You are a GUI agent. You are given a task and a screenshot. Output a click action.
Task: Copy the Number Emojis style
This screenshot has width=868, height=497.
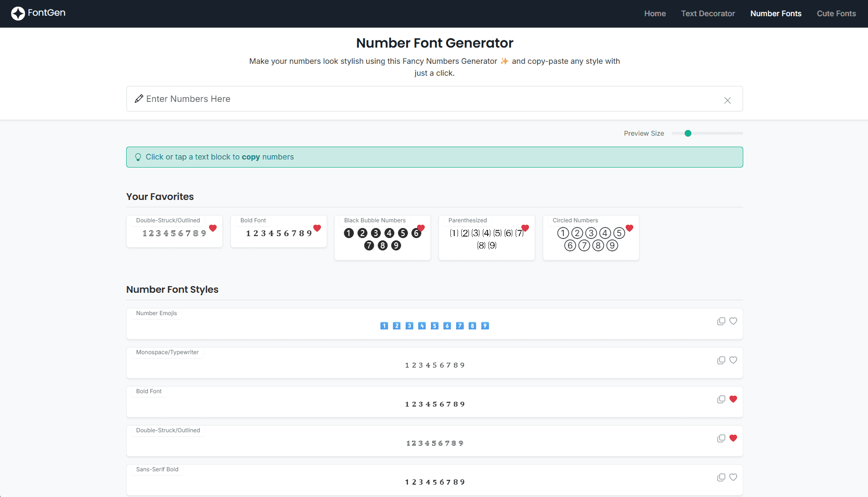coord(721,321)
